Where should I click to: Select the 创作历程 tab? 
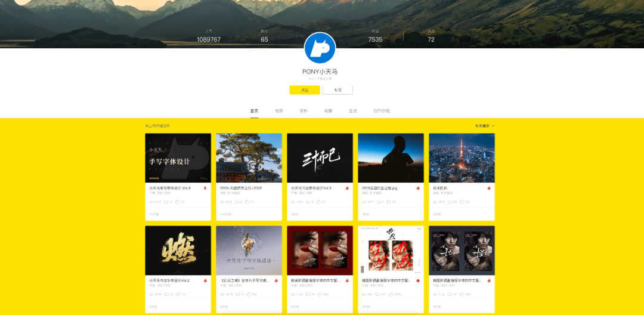pos(381,111)
